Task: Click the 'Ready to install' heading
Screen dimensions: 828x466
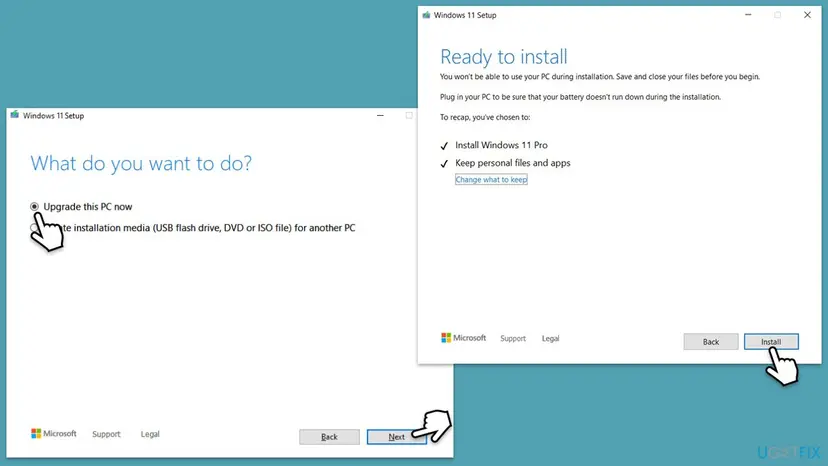Action: [x=504, y=57]
